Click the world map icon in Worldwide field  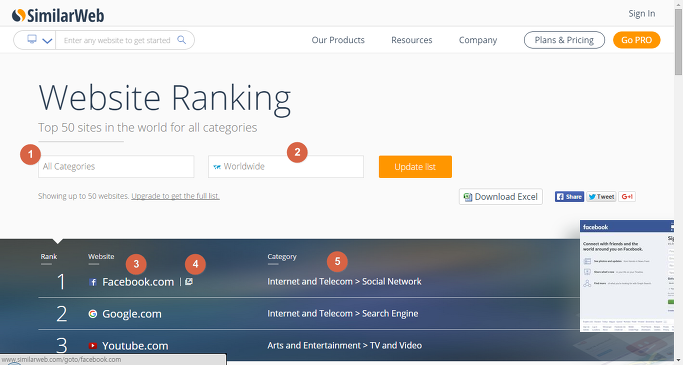pyautogui.click(x=217, y=167)
